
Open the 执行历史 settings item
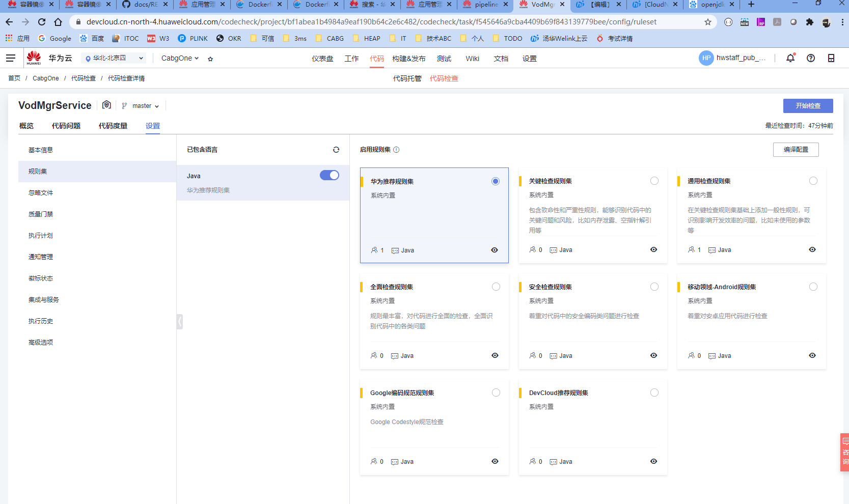[97, 321]
